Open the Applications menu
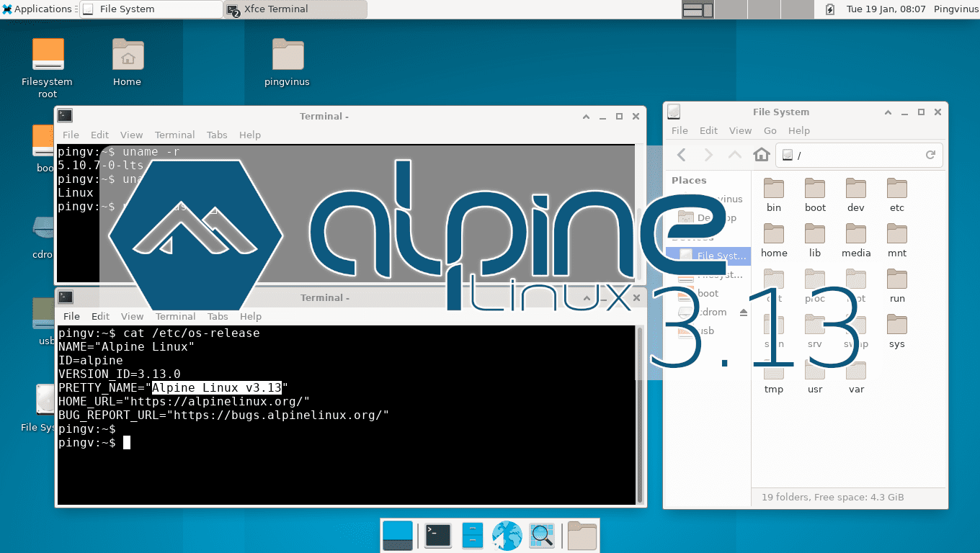 click(x=37, y=9)
